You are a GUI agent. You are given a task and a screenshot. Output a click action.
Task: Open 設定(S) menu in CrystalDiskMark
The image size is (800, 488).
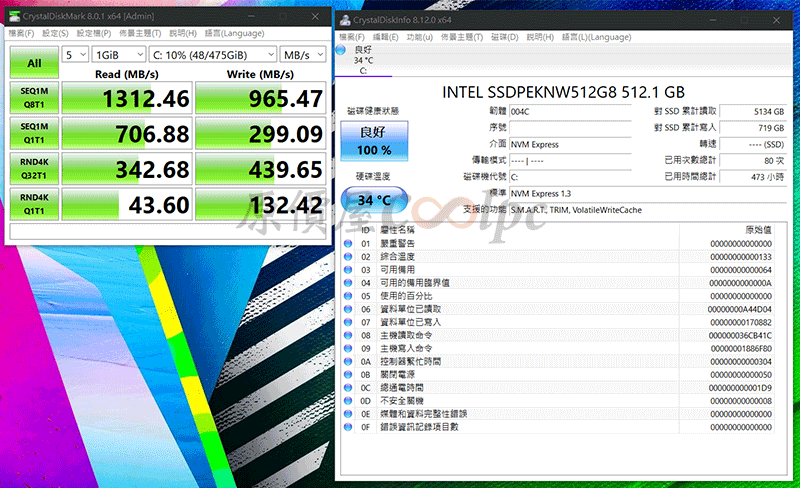[x=55, y=33]
